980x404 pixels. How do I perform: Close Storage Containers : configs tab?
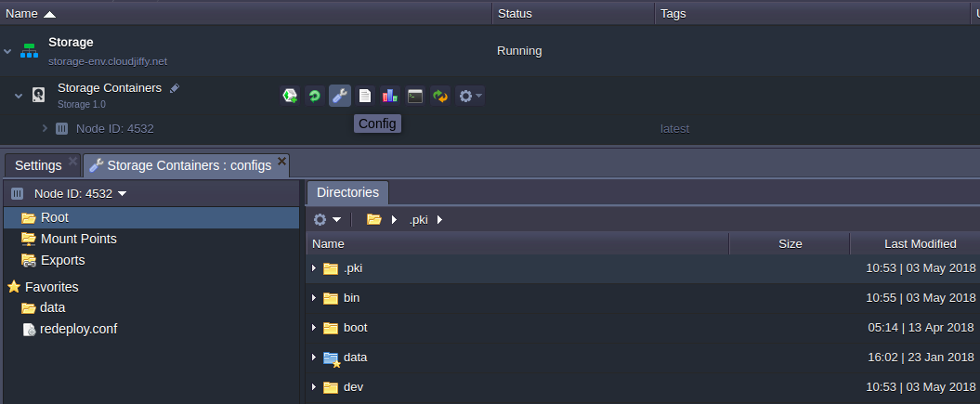click(x=281, y=161)
